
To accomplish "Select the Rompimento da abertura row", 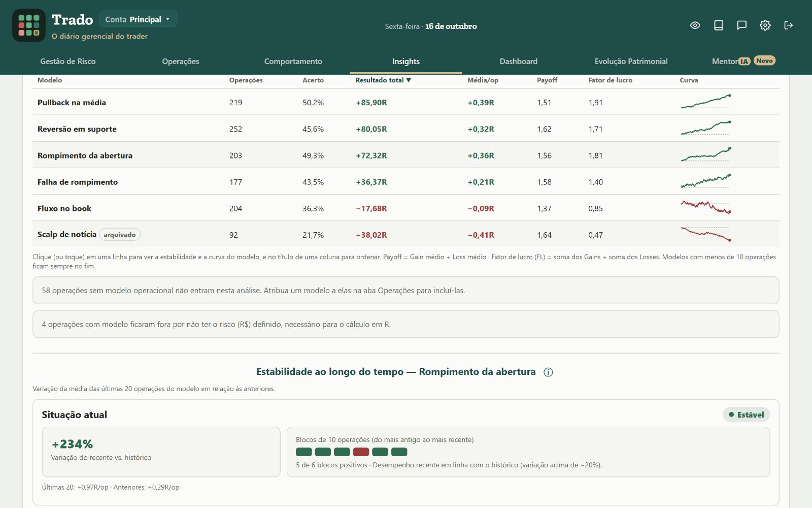I will pyautogui.click(x=406, y=155).
